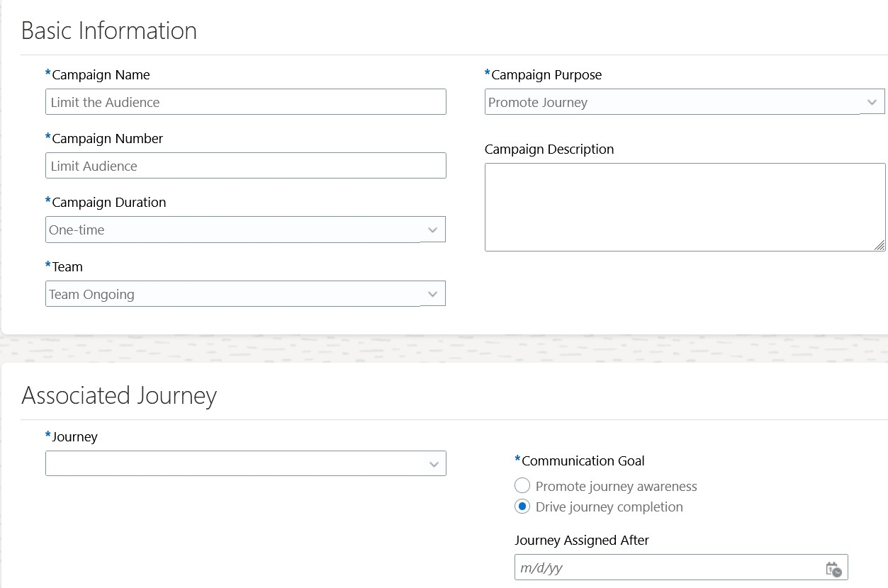Click the Journey field chevron arrow

point(433,465)
